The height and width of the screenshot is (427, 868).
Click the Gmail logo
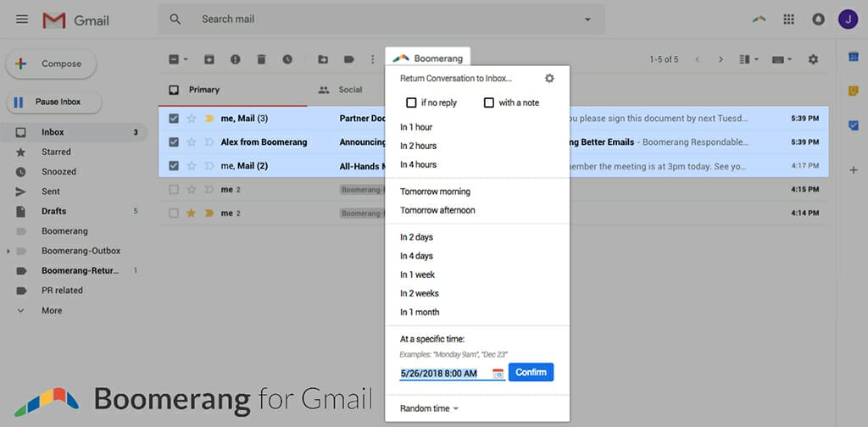coord(75,20)
